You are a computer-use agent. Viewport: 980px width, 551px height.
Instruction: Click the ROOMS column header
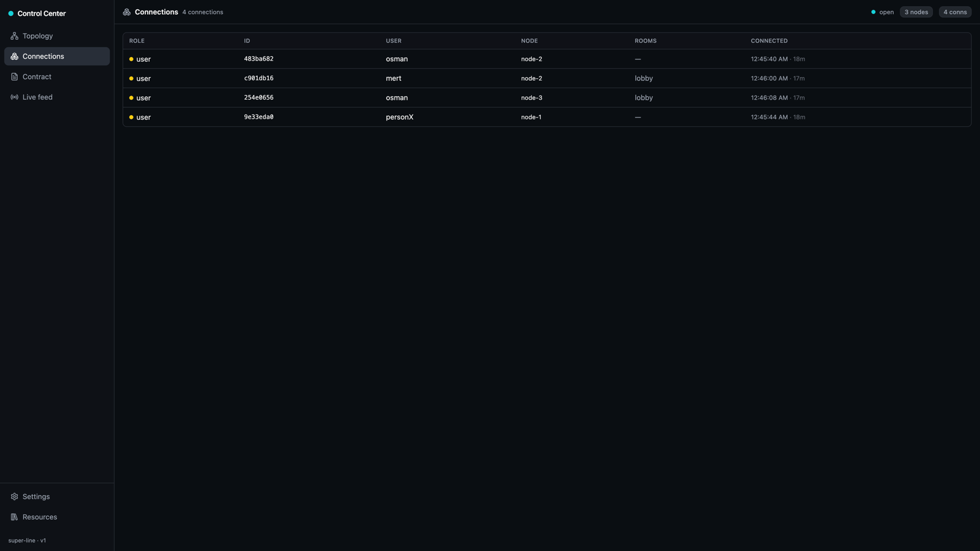coord(646,41)
